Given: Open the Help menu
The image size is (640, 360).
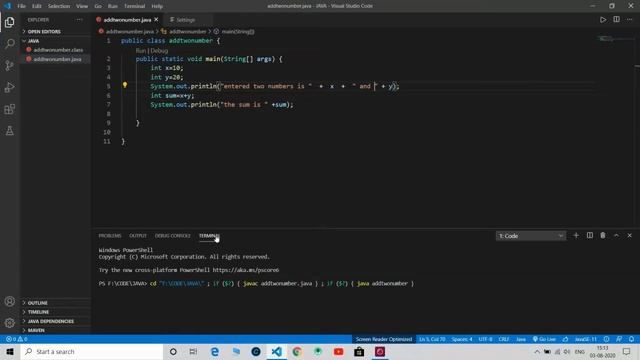Looking at the screenshot, I should pyautogui.click(x=157, y=6).
